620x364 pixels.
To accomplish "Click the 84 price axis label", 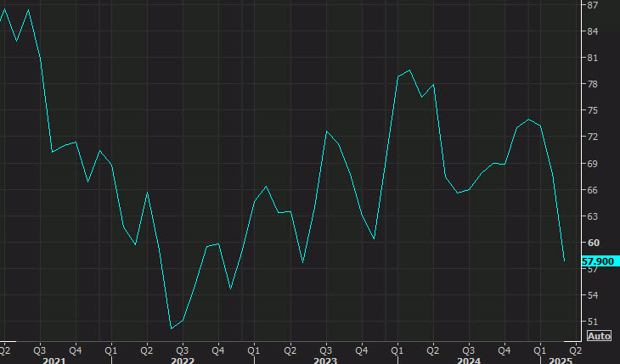I will pyautogui.click(x=592, y=31).
